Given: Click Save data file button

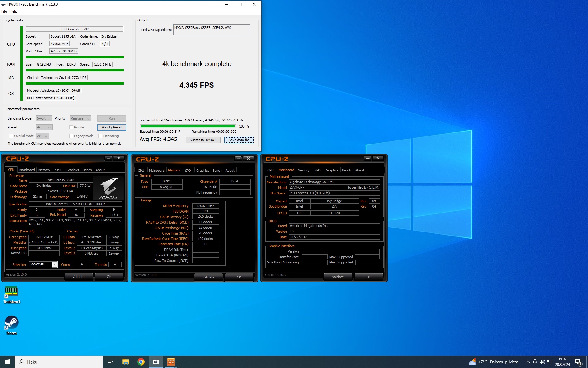Looking at the screenshot, I should [239, 140].
